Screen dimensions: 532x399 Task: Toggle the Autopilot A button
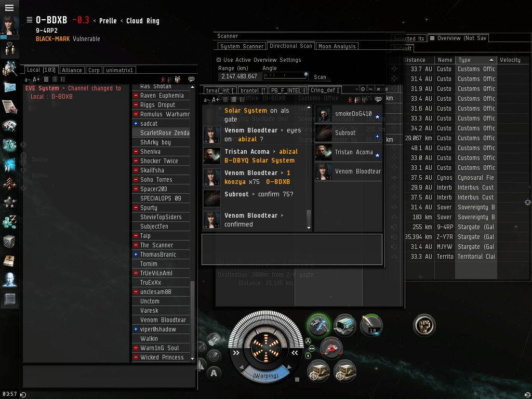214,373
